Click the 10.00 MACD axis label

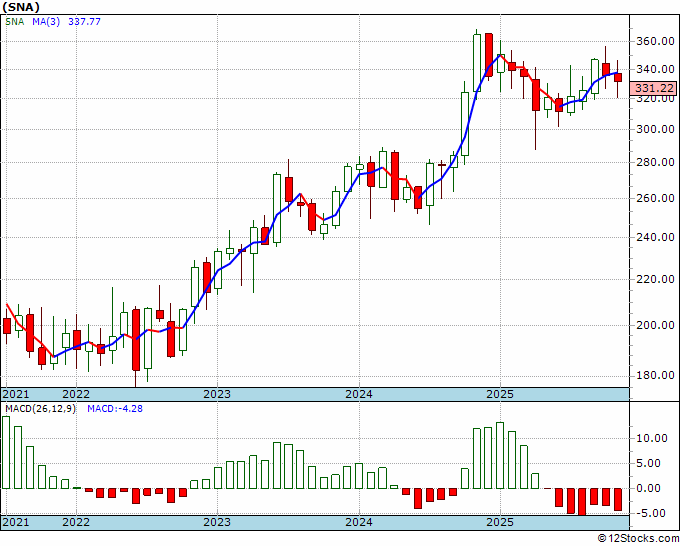point(651,438)
